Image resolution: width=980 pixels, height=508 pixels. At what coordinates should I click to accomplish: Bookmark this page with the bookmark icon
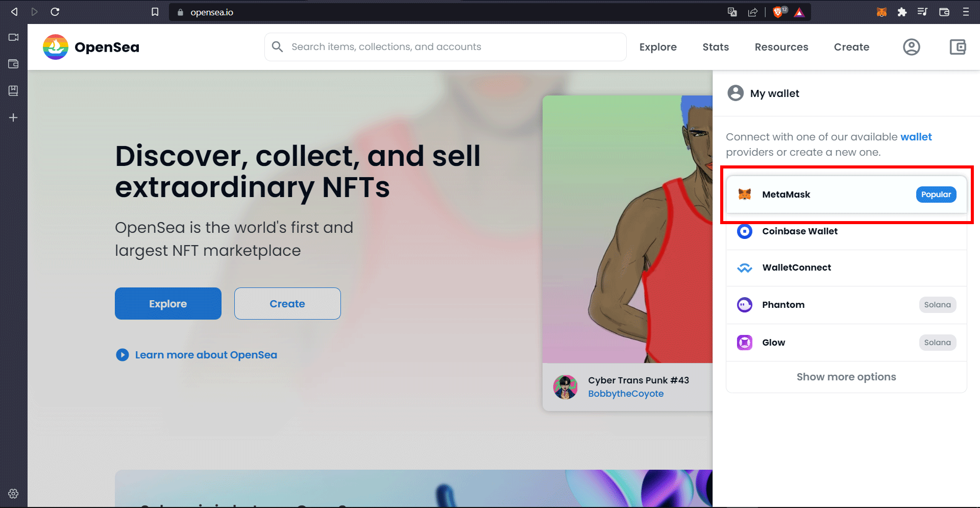155,12
